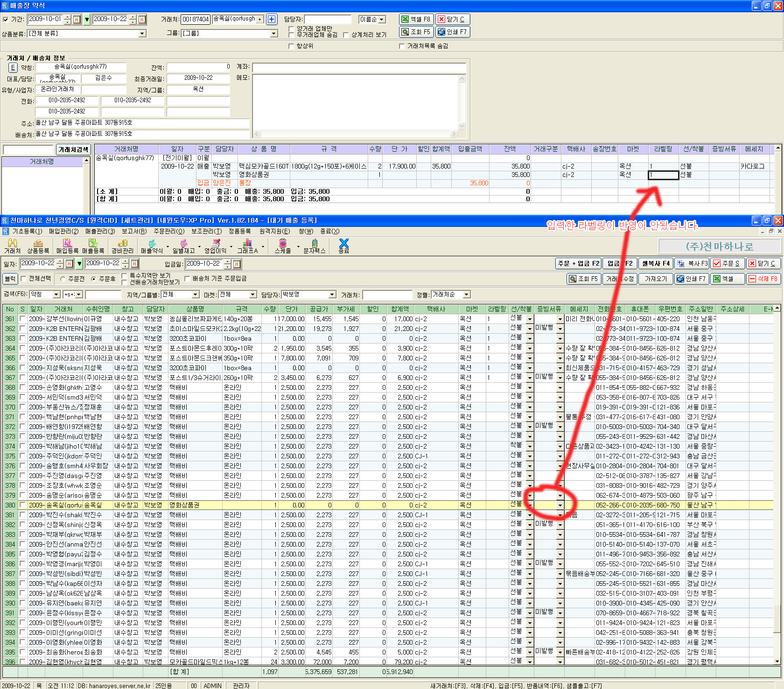
Task: Open 문자팩스 SMS fax icon
Action: click(x=315, y=246)
